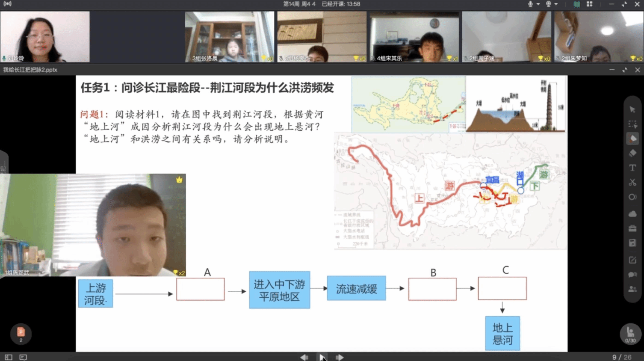Go to the previous slide
The height and width of the screenshot is (361, 644).
tap(304, 357)
